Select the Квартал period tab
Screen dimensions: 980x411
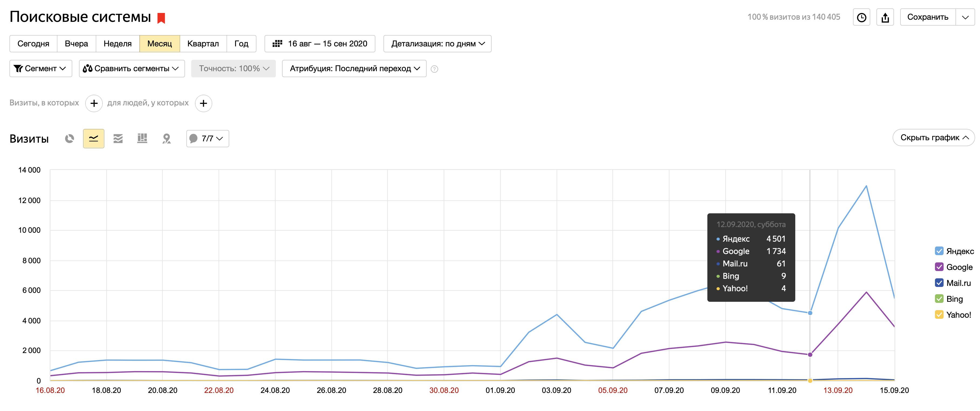[203, 44]
